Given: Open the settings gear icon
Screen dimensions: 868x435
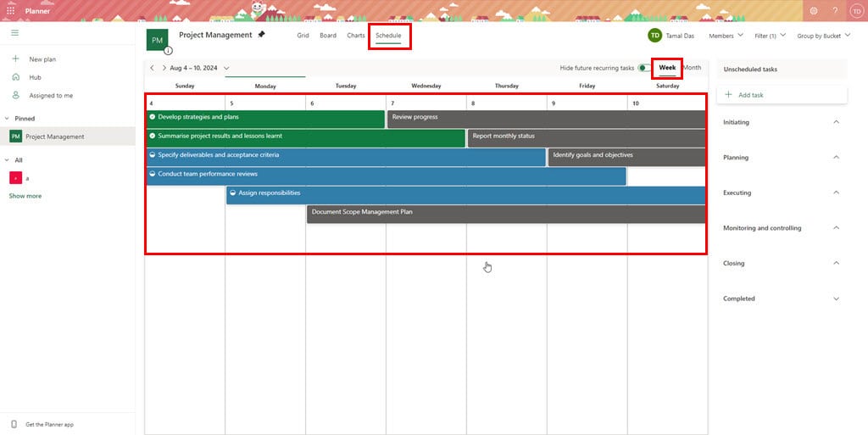Looking at the screenshot, I should pyautogui.click(x=814, y=11).
